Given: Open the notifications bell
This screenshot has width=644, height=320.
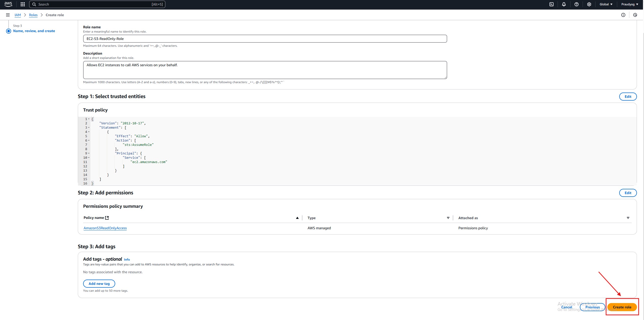Looking at the screenshot, I should (564, 4).
